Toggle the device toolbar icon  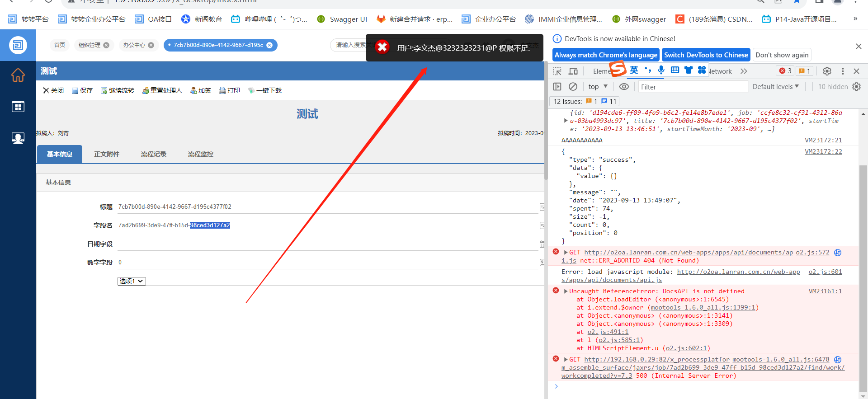[x=573, y=71]
